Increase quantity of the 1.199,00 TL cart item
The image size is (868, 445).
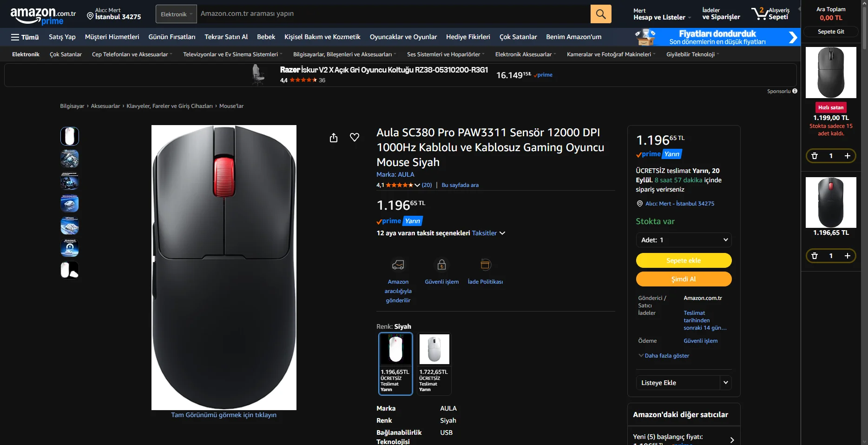click(848, 156)
